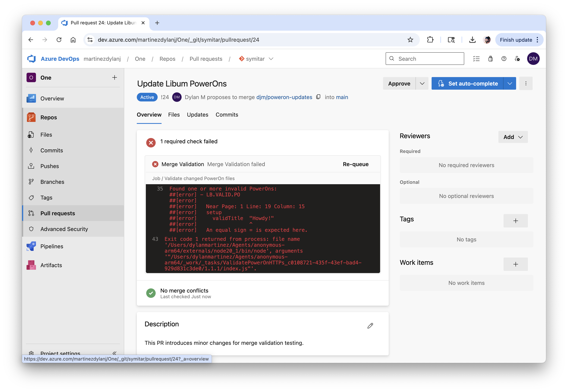Click the 'No merge conflicts' status text
Screen dimensions: 568x392
click(x=184, y=291)
